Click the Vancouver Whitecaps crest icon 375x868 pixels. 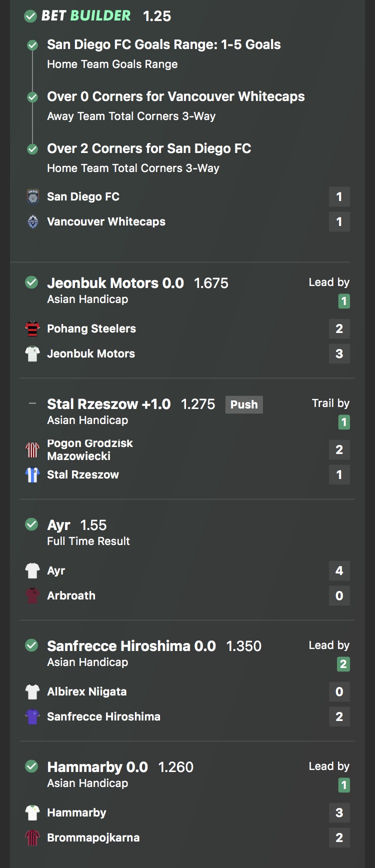(32, 221)
